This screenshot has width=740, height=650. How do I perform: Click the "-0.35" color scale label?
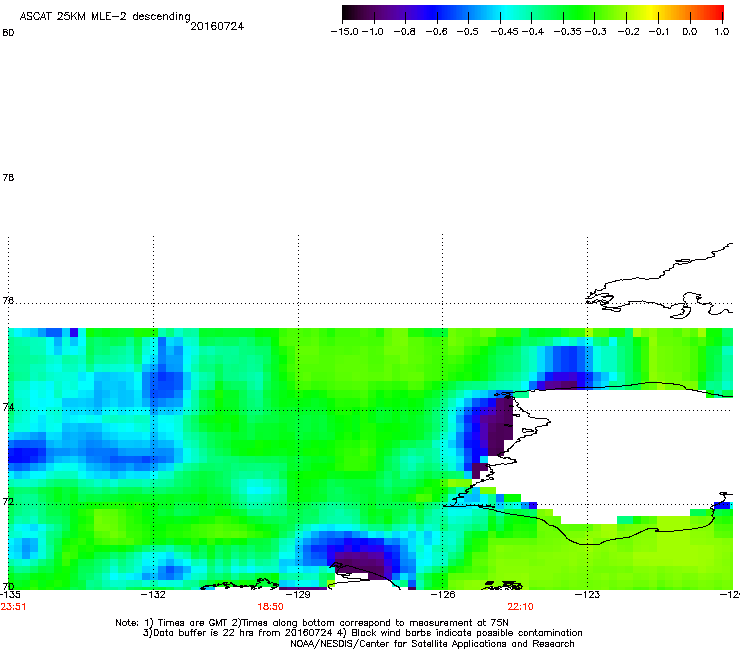coord(568,32)
